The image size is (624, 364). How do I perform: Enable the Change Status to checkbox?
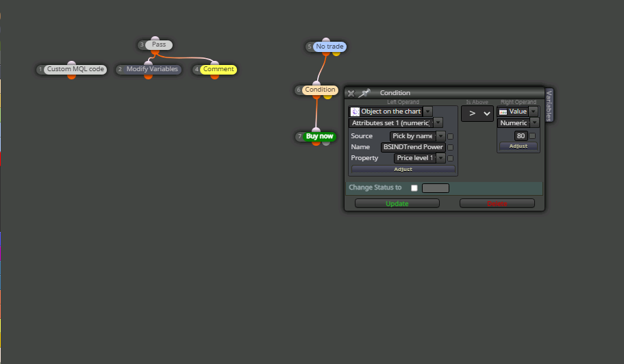point(414,188)
